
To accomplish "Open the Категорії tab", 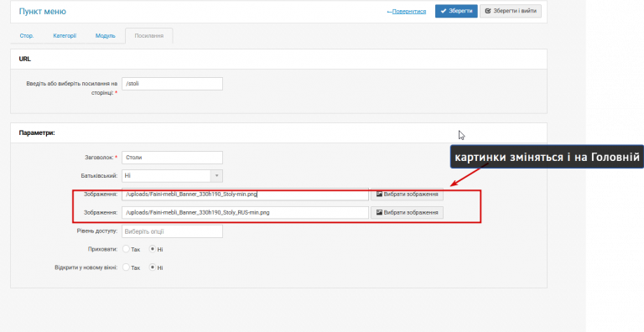I will click(65, 36).
